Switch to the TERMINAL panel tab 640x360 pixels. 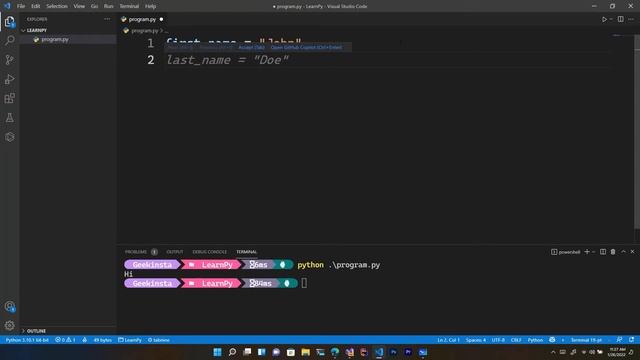tap(247, 252)
